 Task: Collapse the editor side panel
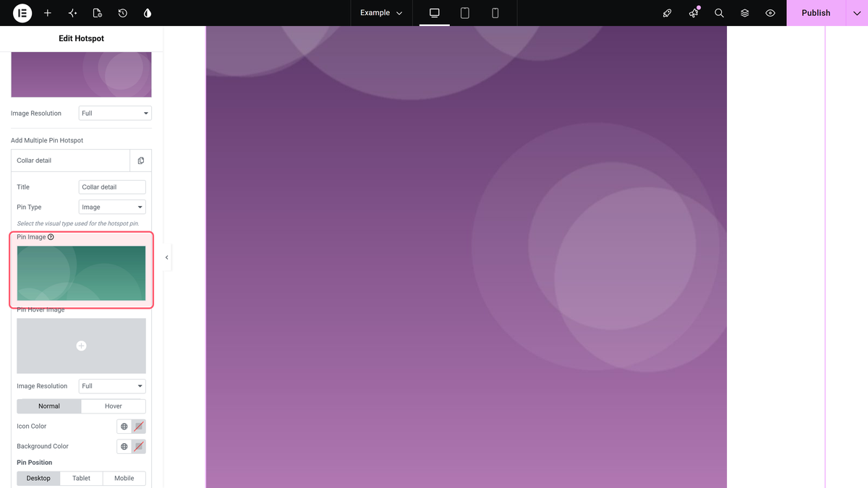(x=167, y=257)
